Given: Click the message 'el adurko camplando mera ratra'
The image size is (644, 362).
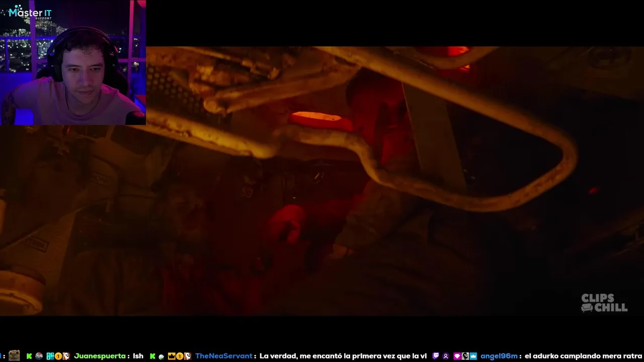Looking at the screenshot, I should [583, 356].
